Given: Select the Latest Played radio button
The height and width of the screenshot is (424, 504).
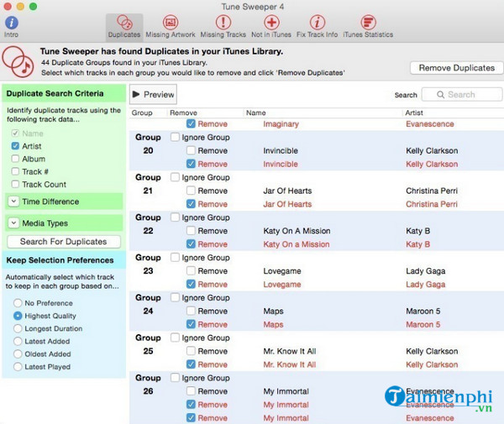Looking at the screenshot, I should point(18,367).
